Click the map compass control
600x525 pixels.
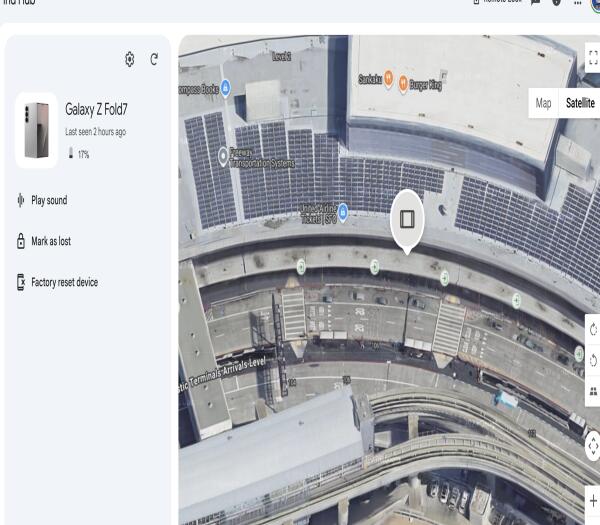592,445
